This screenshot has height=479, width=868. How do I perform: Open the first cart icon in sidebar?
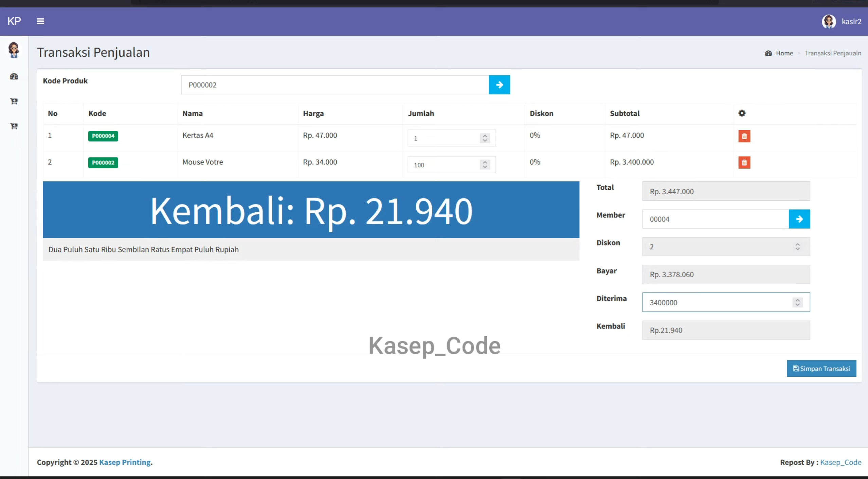click(14, 101)
